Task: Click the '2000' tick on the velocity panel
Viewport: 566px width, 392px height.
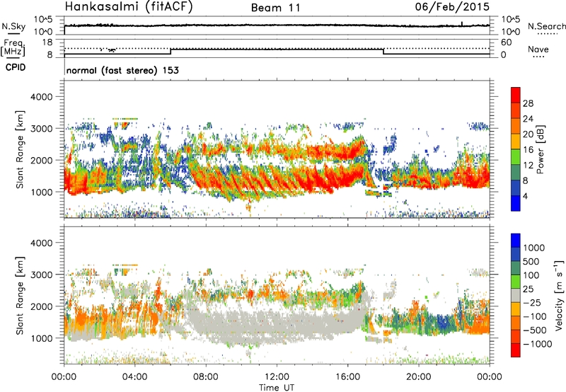Action: coord(41,306)
